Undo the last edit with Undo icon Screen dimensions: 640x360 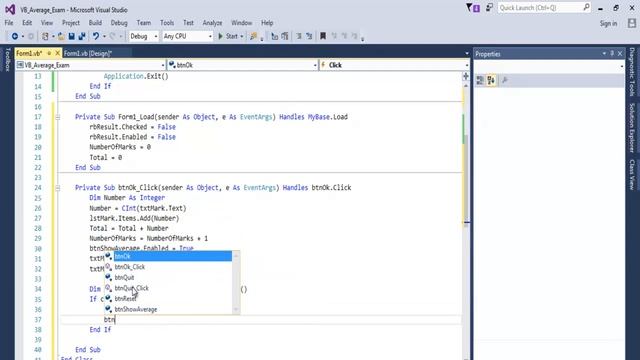(96, 36)
